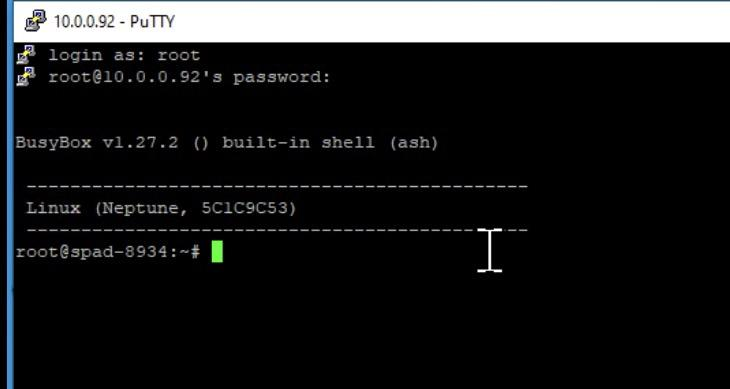This screenshot has width=730, height=389.
Task: Click the green terminal cursor block
Action: (217, 252)
